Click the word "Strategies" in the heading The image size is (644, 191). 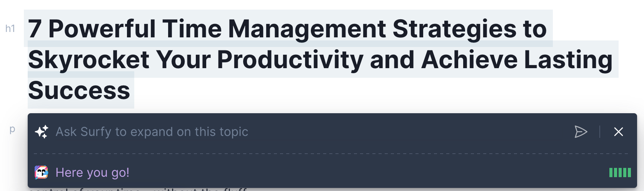point(455,29)
